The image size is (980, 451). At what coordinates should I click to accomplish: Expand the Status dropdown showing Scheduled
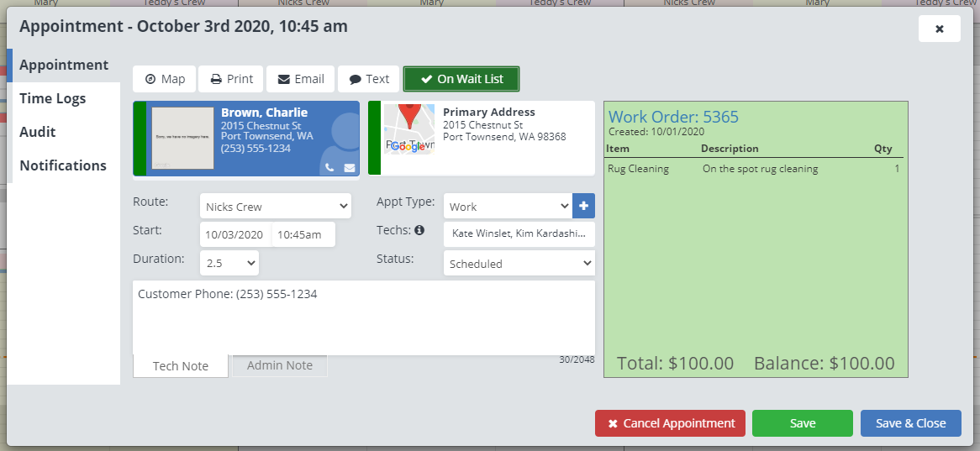coord(519,263)
